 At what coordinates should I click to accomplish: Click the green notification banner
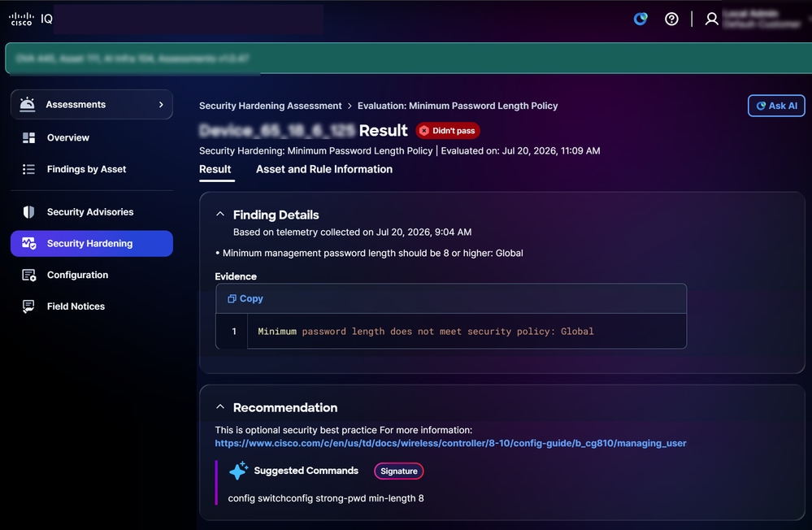pyautogui.click(x=409, y=58)
